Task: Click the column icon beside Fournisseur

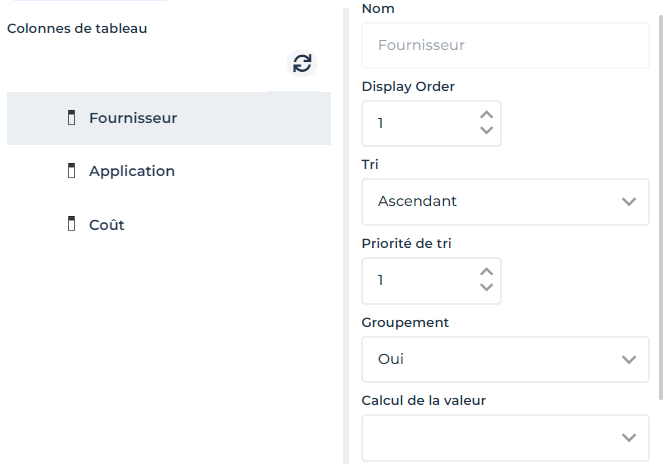Action: tap(71, 118)
